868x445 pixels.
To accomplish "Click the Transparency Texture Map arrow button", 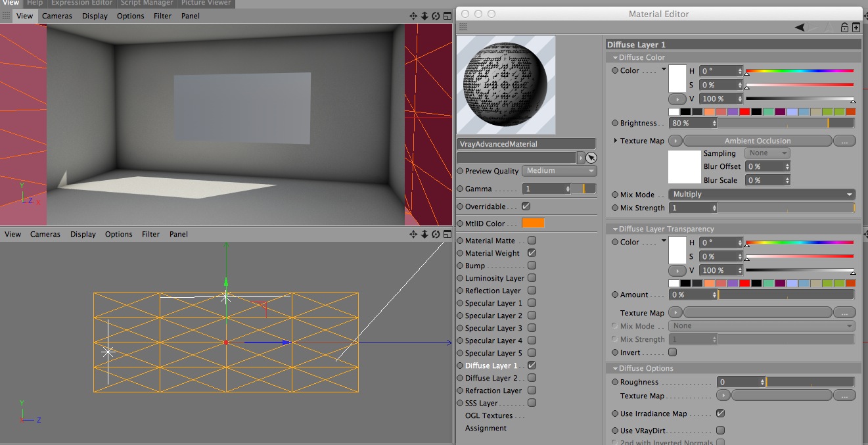I will [x=675, y=313].
